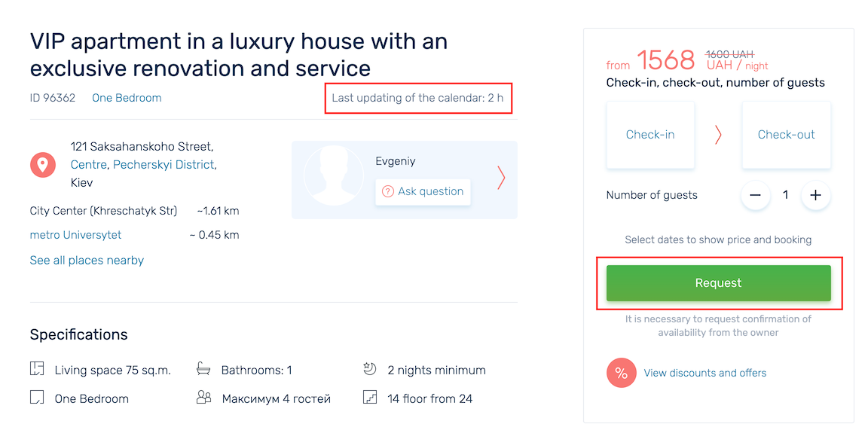Decrease number of guests with minus
The width and height of the screenshot is (868, 427).
point(756,195)
